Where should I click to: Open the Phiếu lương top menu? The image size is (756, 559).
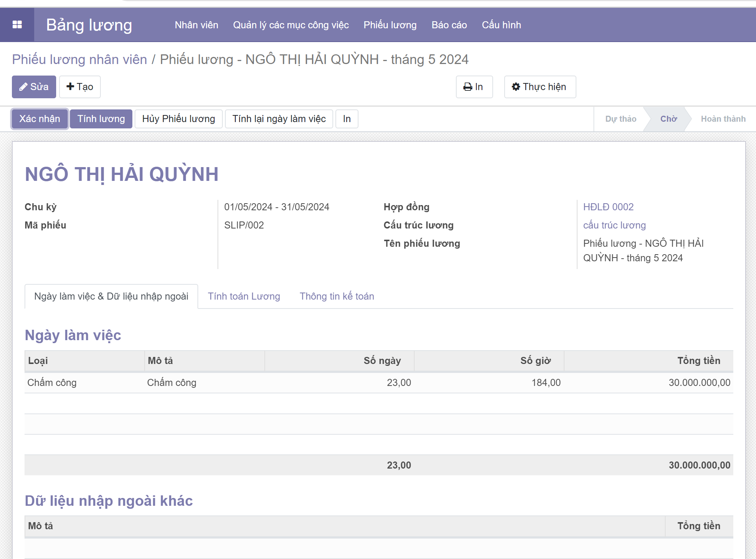(390, 25)
